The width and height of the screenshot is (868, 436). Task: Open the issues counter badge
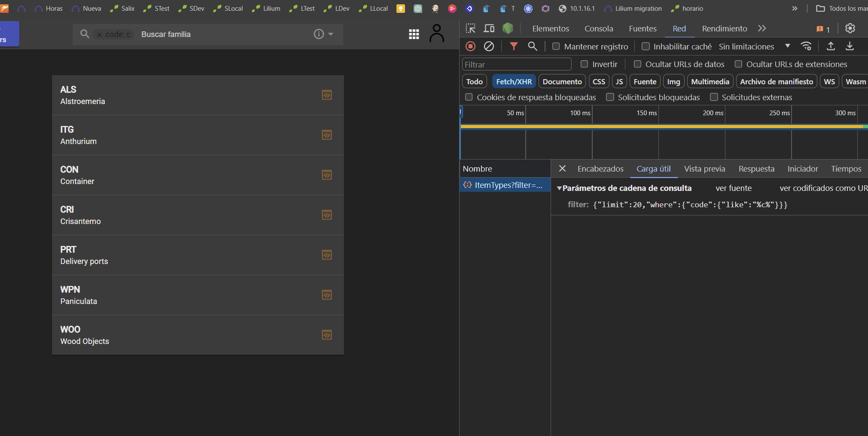click(x=823, y=29)
